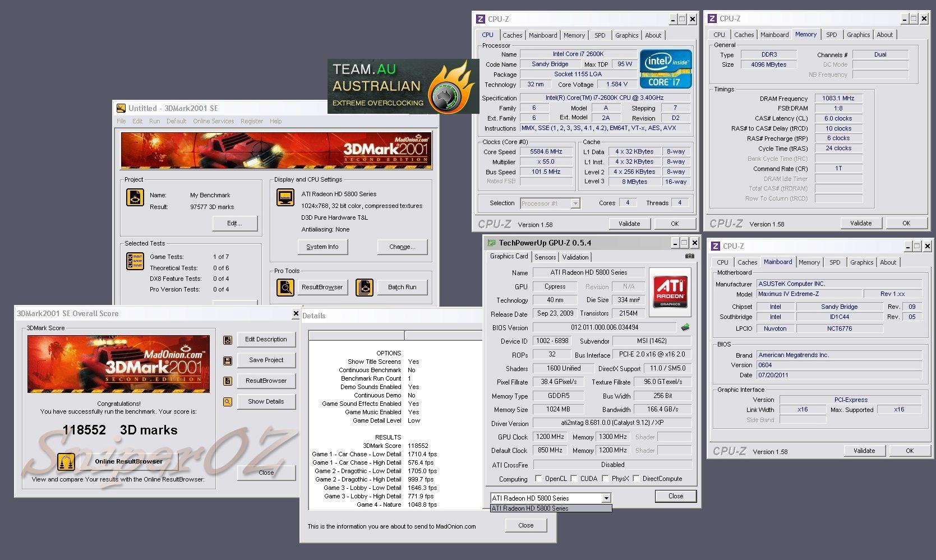
Task: Switch to Graphics tab in Mainboard window
Action: 861,262
